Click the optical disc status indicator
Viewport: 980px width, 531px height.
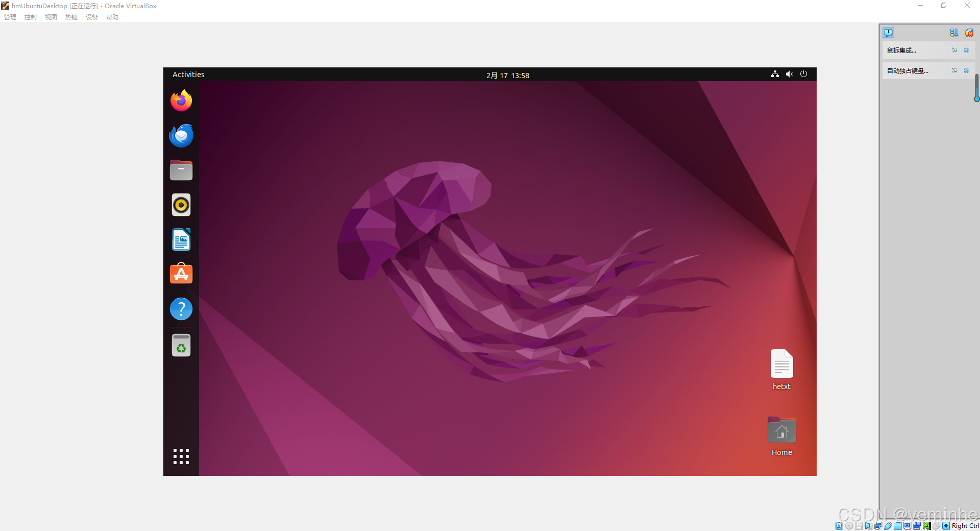click(x=849, y=525)
